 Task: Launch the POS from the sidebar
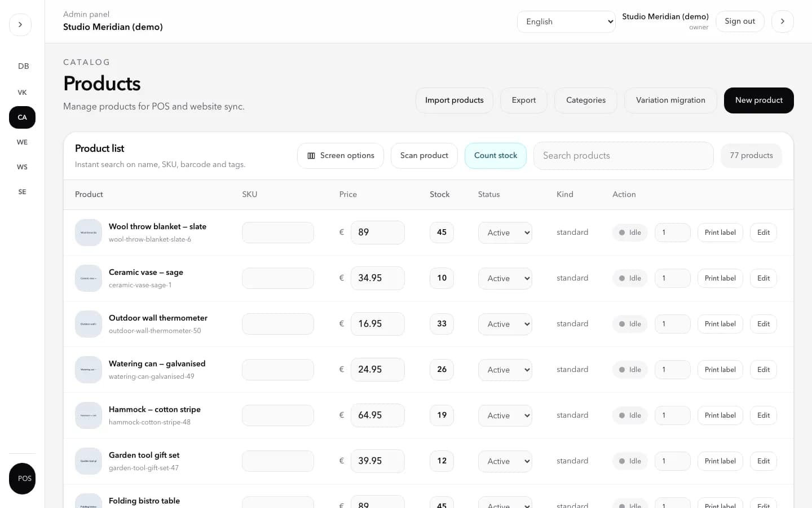coord(23,479)
